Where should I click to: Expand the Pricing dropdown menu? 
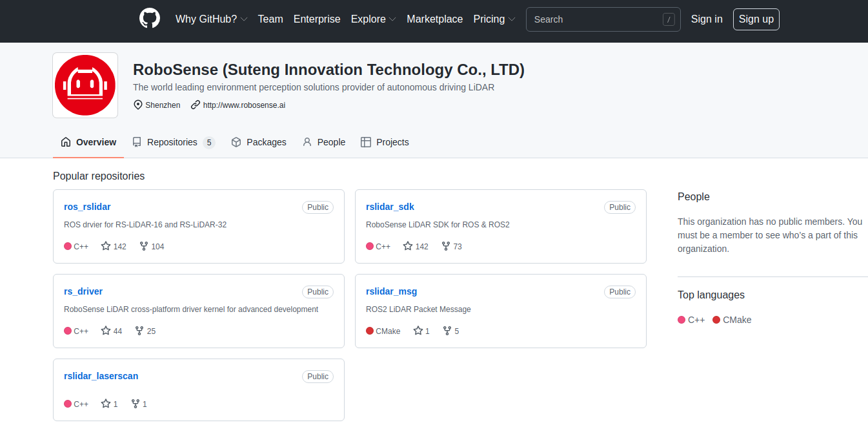click(494, 19)
